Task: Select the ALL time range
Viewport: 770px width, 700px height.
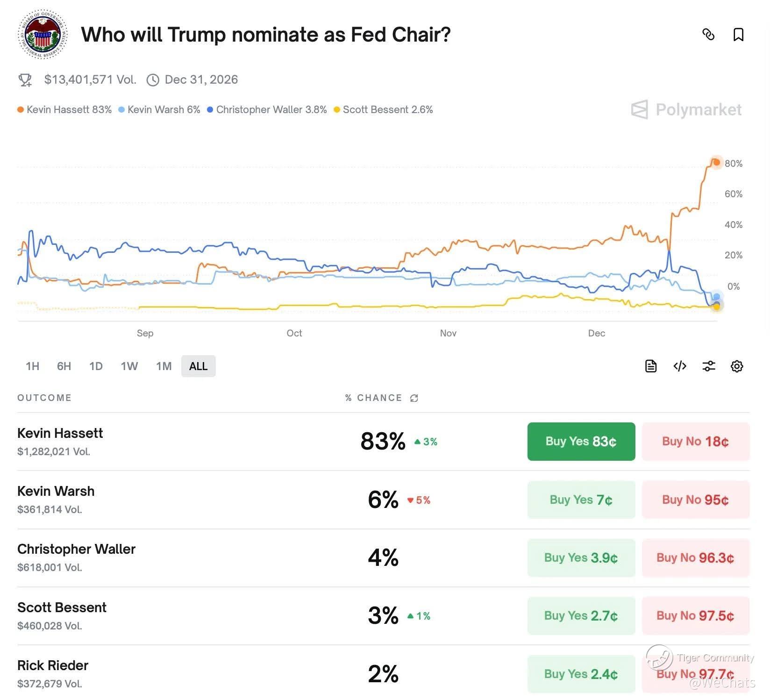Action: [198, 366]
